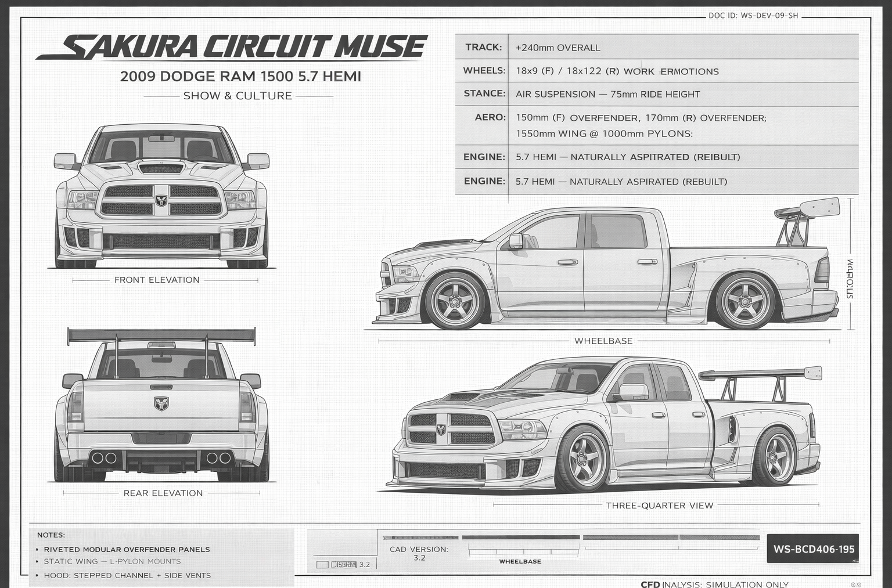Viewport: 892px width, 588px height.
Task: Click the SAKURA CIRCUIT MUSE title logo
Action: (232, 46)
